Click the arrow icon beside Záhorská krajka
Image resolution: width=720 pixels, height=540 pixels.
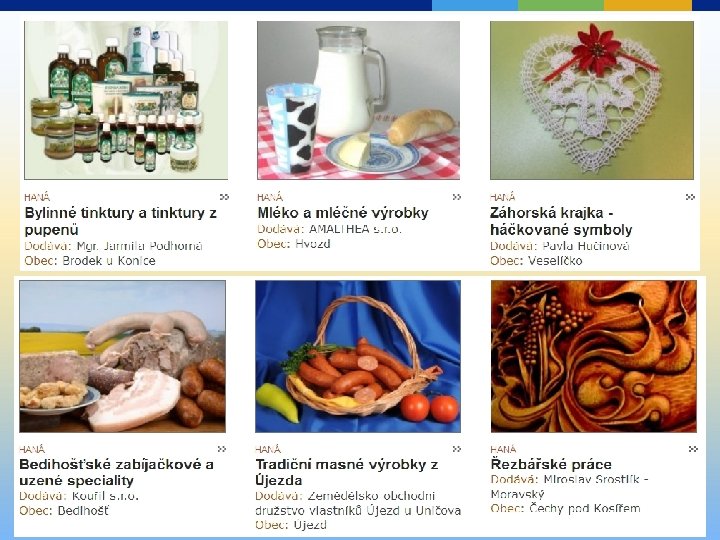pos(690,197)
